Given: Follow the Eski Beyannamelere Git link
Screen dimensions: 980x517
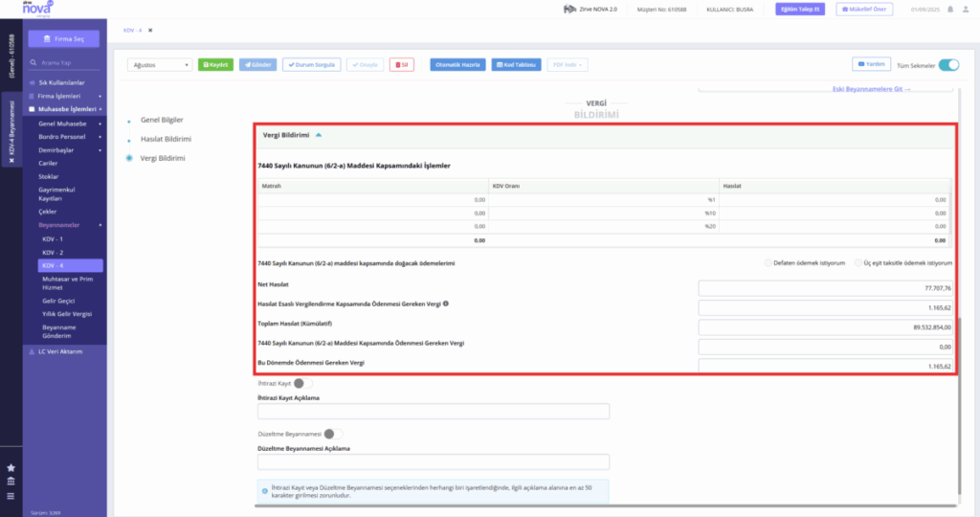Looking at the screenshot, I should point(871,89).
